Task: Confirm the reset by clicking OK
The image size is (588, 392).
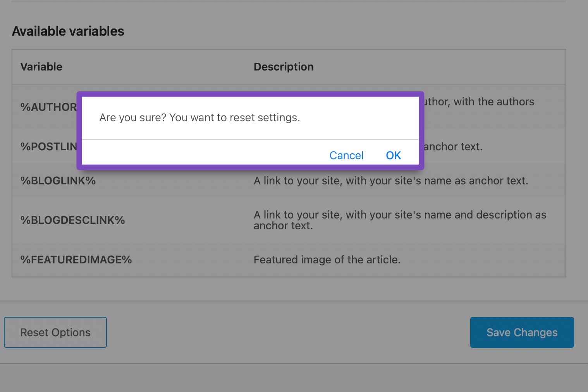Action: pos(393,155)
